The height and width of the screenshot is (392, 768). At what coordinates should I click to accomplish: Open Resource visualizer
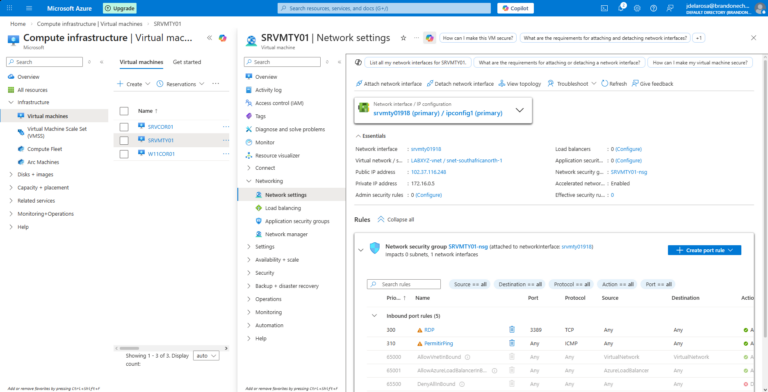(x=277, y=156)
